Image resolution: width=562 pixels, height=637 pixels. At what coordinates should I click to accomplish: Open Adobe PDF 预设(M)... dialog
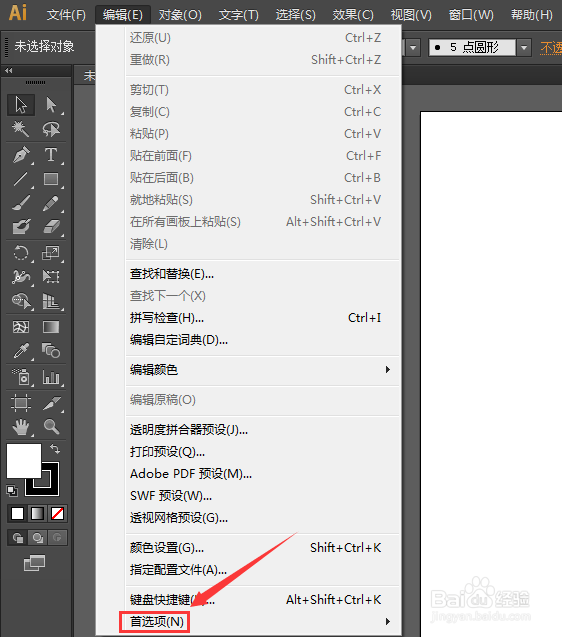click(263, 474)
